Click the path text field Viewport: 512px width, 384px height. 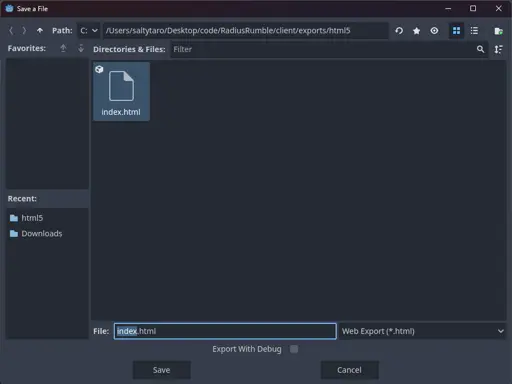pos(245,31)
